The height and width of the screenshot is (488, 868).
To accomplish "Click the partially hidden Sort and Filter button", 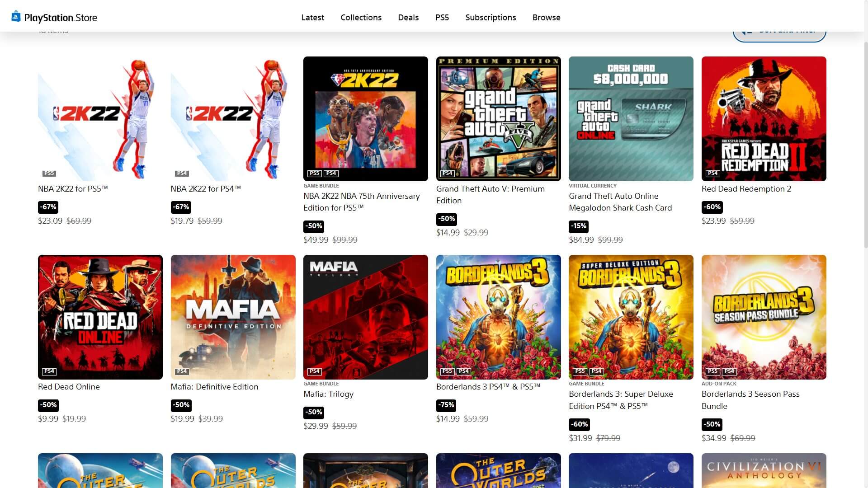I will (x=779, y=35).
